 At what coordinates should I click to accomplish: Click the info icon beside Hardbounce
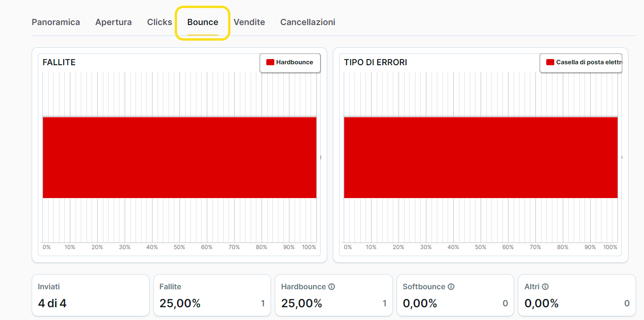pyautogui.click(x=332, y=287)
